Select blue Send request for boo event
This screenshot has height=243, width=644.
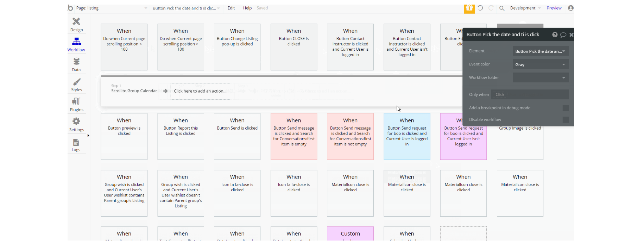pyautogui.click(x=407, y=137)
